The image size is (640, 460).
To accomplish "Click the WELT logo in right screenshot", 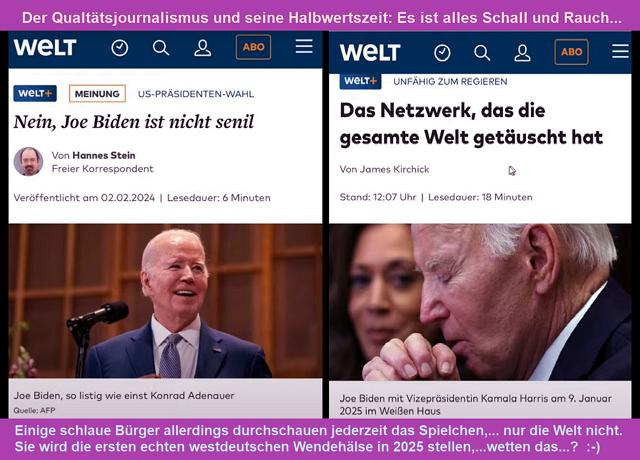I will pyautogui.click(x=370, y=53).
